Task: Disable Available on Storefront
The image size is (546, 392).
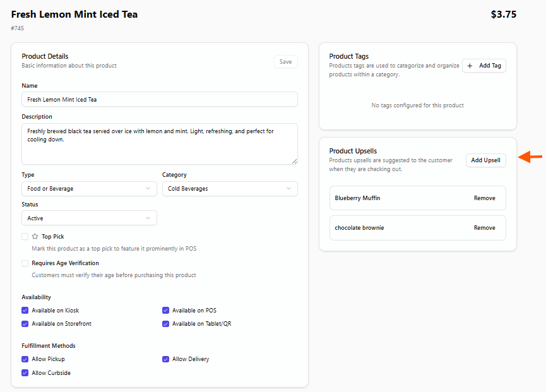Action: tap(25, 324)
